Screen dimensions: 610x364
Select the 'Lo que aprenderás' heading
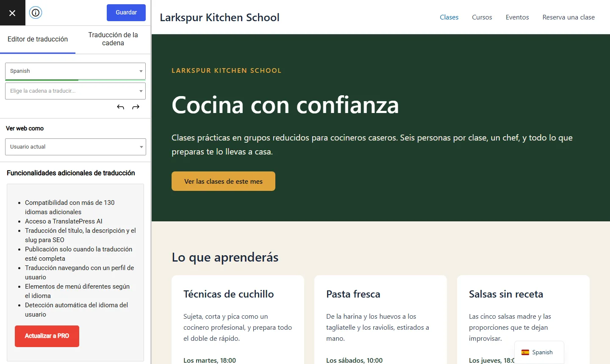[225, 257]
